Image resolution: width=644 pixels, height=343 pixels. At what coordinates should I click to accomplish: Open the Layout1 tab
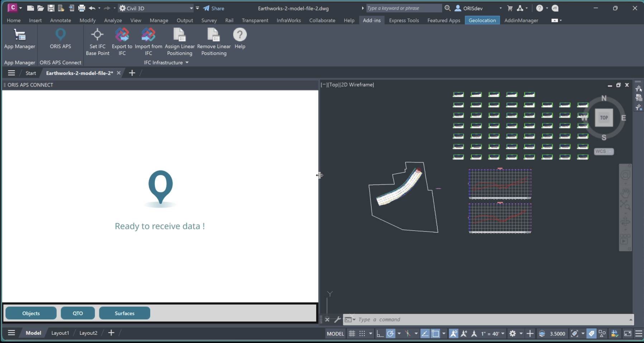tap(60, 333)
